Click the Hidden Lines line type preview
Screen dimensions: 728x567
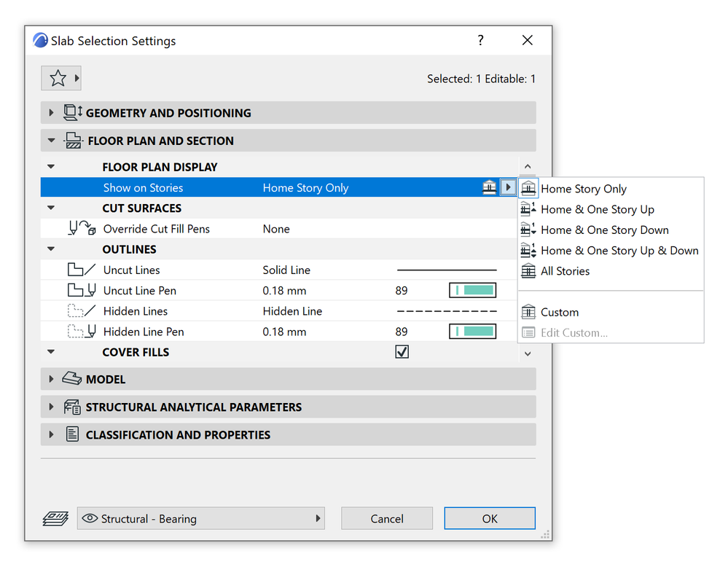coord(446,311)
